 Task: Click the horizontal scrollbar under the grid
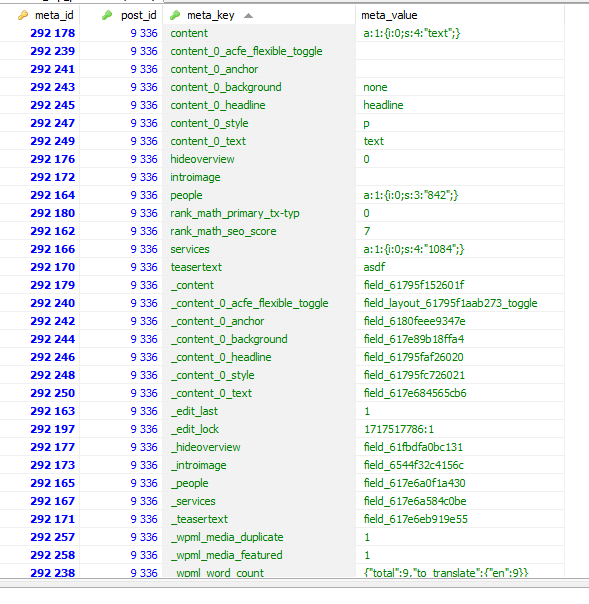(294, 583)
